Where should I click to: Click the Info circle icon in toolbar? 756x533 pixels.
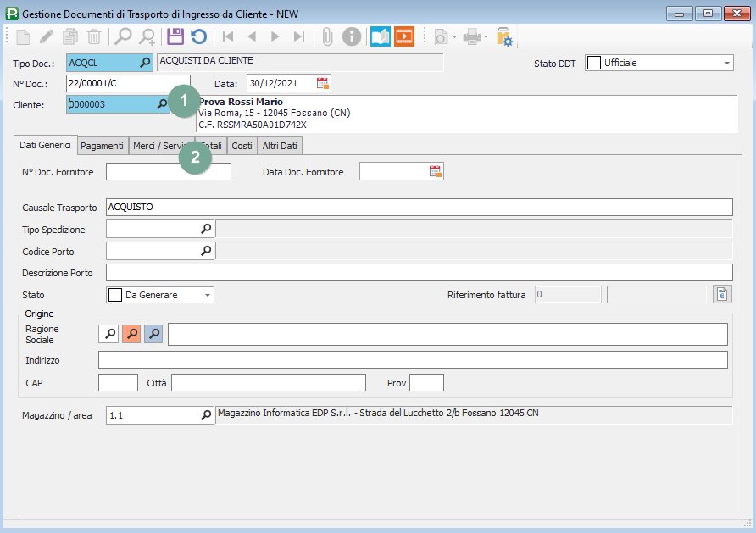[352, 36]
